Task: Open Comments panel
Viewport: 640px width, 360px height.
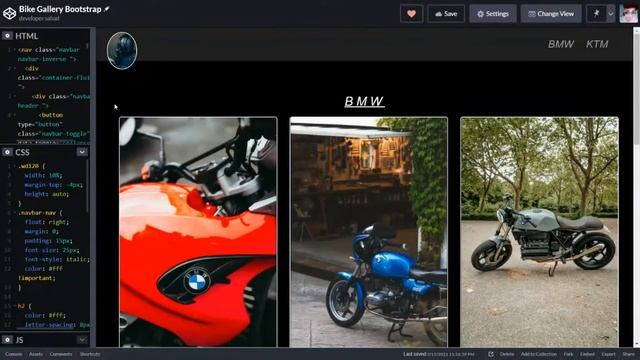Action: [x=61, y=354]
